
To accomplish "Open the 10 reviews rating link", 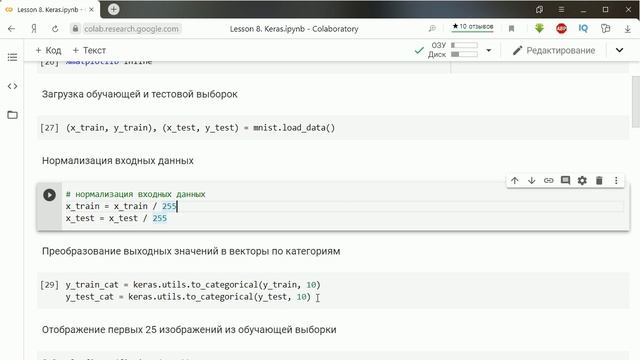I will [x=473, y=27].
